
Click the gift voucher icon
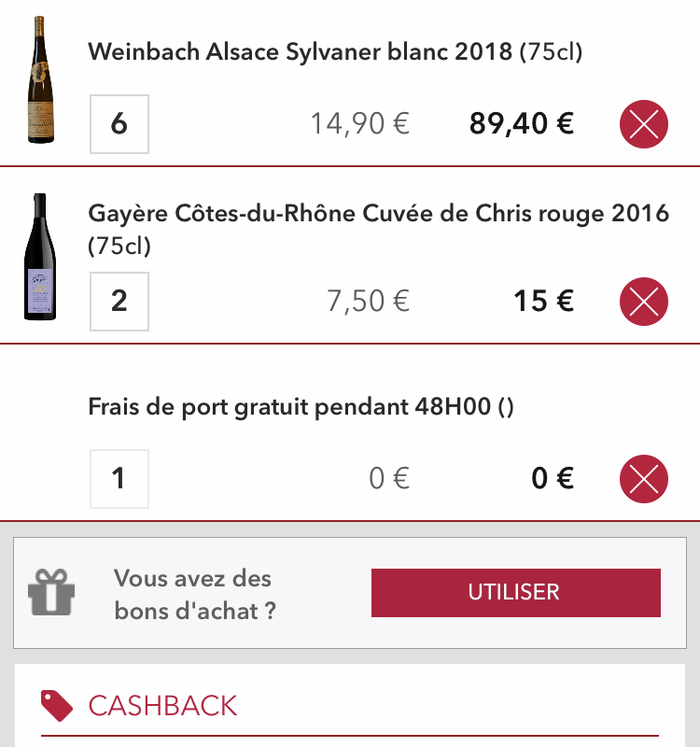pos(51,592)
